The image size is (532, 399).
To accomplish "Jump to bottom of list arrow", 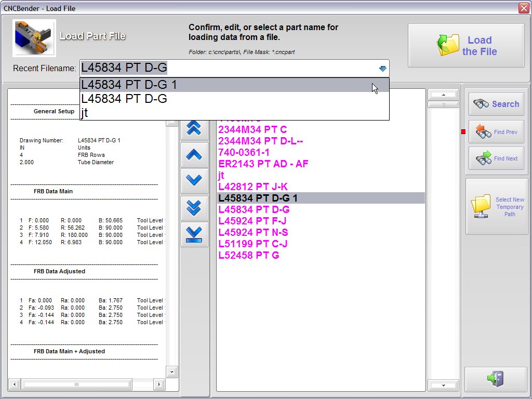I will pyautogui.click(x=194, y=234).
